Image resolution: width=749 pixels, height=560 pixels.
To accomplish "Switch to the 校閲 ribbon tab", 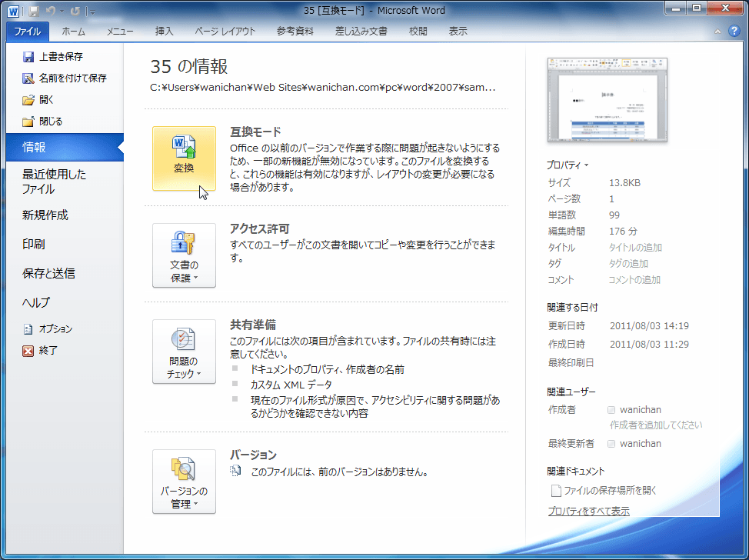I will click(418, 31).
